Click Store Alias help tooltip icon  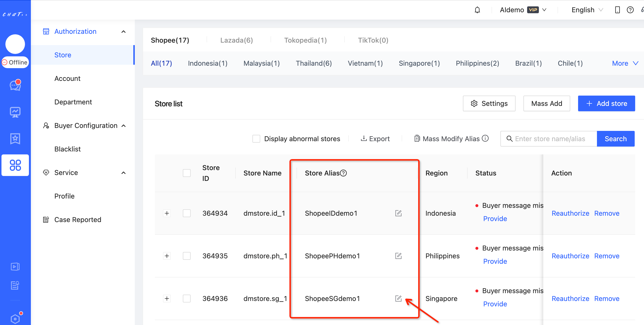click(x=344, y=173)
